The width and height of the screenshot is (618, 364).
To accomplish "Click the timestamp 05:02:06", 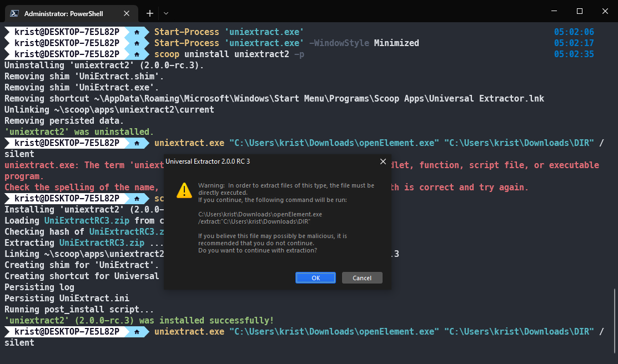I will click(574, 32).
